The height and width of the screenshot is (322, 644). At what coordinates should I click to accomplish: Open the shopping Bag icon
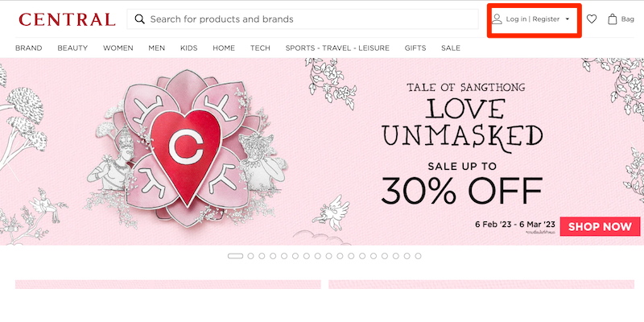coord(613,19)
